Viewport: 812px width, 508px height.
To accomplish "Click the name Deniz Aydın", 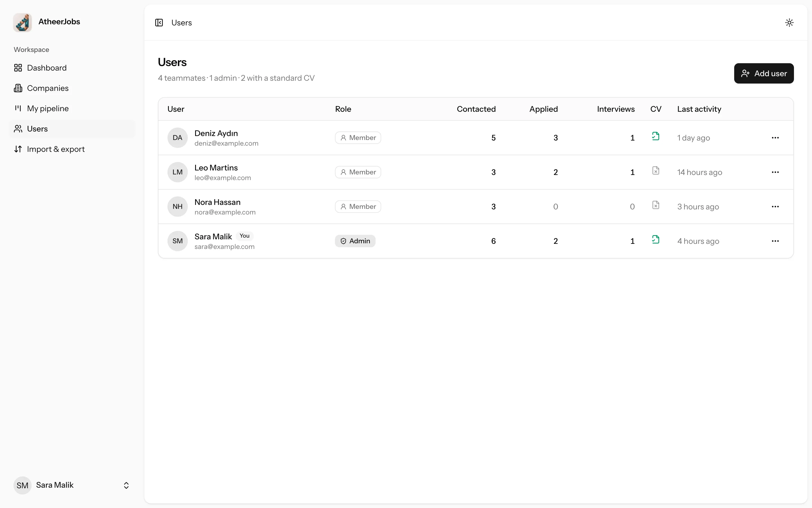I will click(x=216, y=133).
